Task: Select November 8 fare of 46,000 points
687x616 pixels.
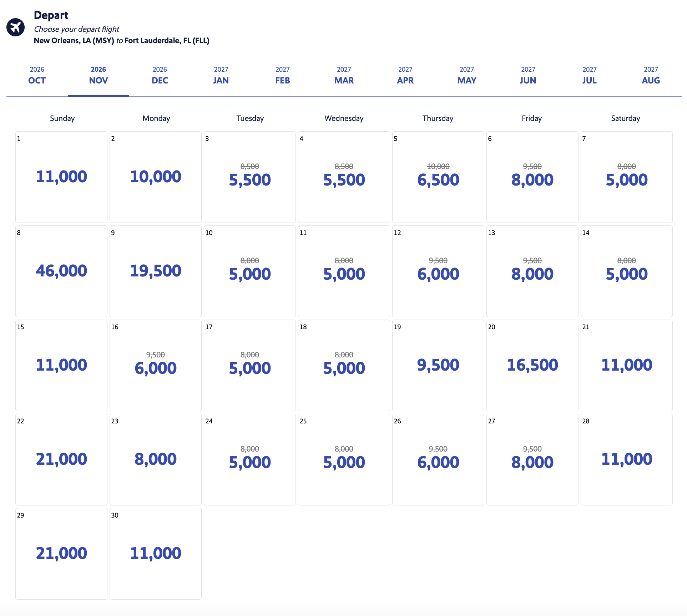Action: tap(61, 271)
